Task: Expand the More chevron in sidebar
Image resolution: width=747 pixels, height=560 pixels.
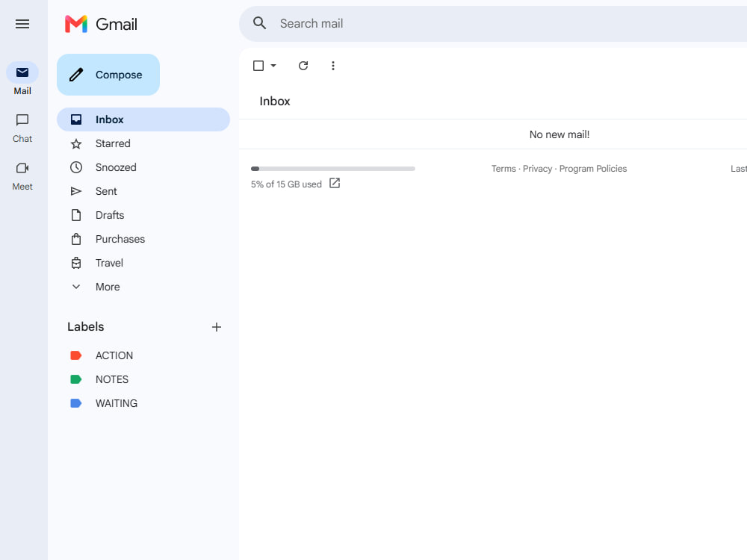Action: coord(76,287)
